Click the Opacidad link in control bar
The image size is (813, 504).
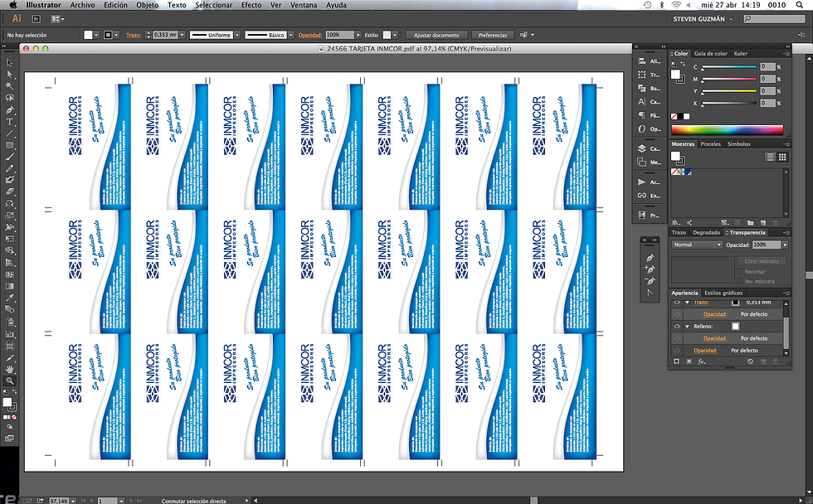[310, 35]
